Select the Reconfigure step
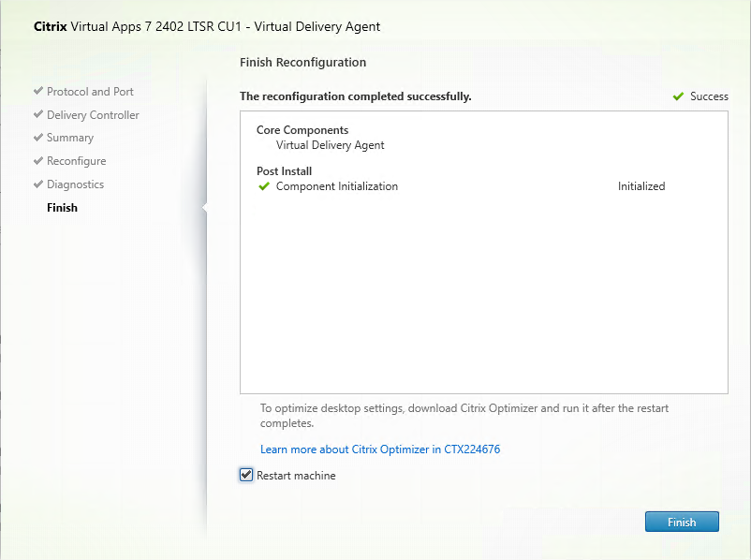The width and height of the screenshot is (751, 560). (77, 161)
